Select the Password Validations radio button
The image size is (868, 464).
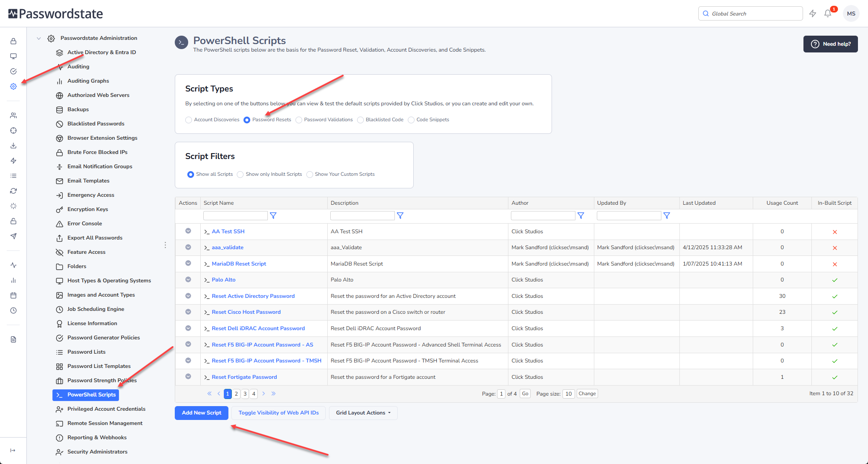299,120
